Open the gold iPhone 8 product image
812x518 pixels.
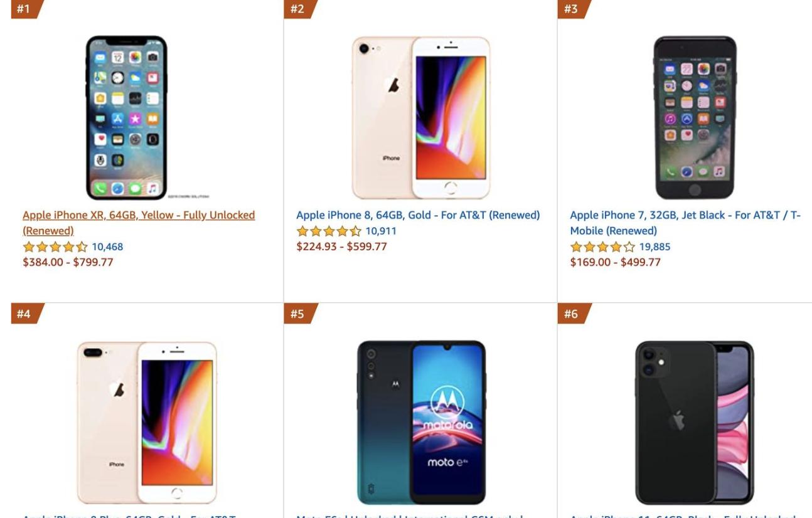(420, 117)
